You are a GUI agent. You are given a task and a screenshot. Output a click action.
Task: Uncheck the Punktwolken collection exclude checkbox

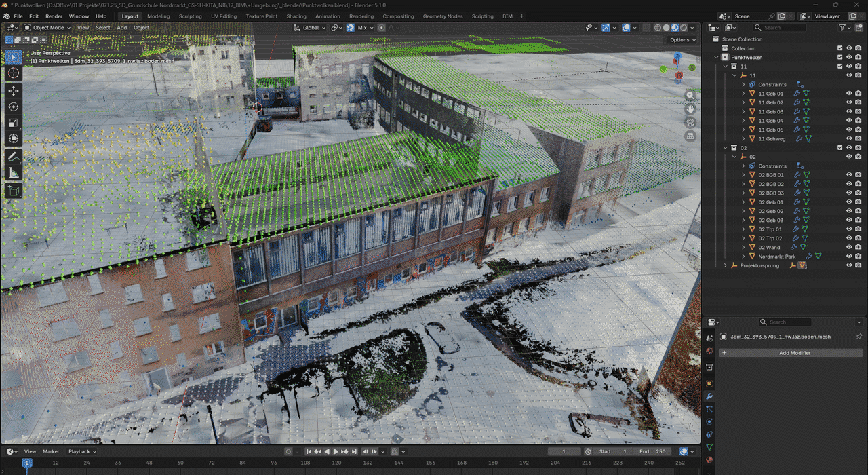(x=840, y=58)
